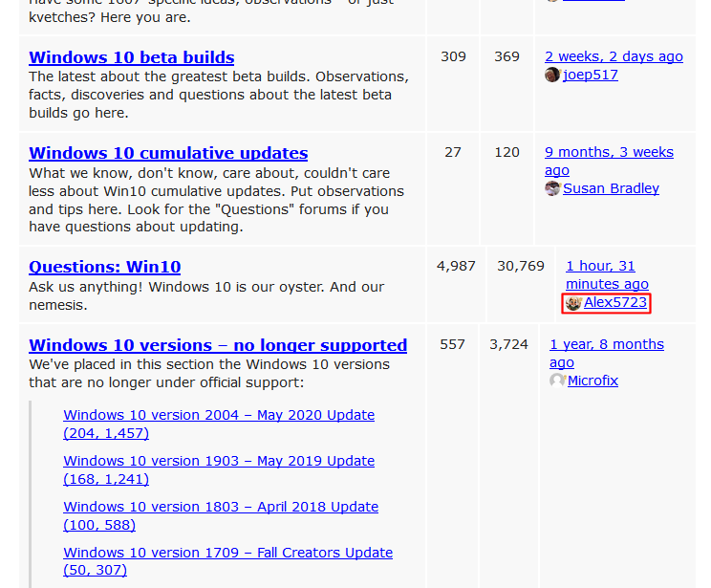Open the '9 months, 3 weeks ago' post
This screenshot has height=588, width=711.
[x=609, y=161]
